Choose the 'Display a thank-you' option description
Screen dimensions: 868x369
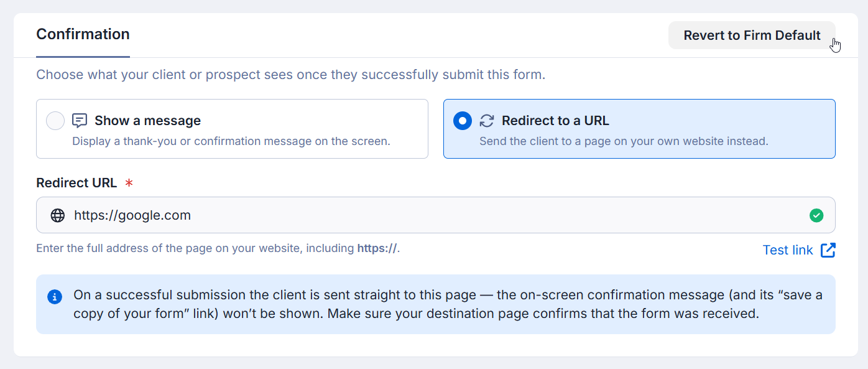(x=231, y=141)
